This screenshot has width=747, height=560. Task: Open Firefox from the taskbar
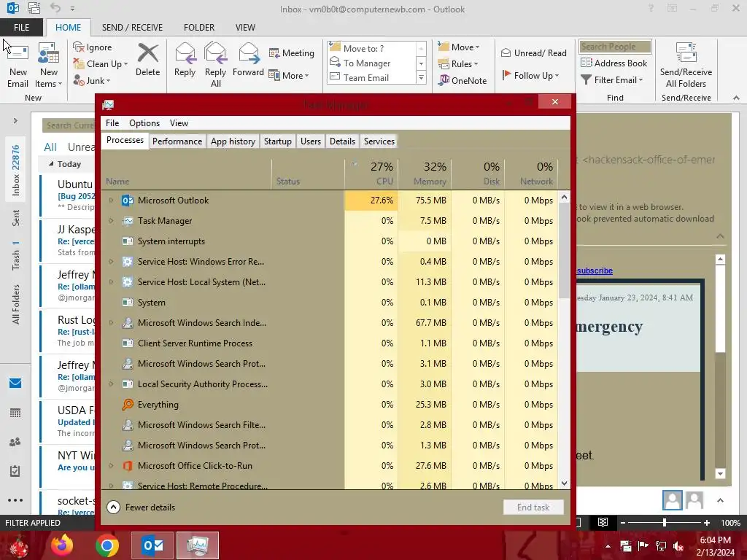62,545
